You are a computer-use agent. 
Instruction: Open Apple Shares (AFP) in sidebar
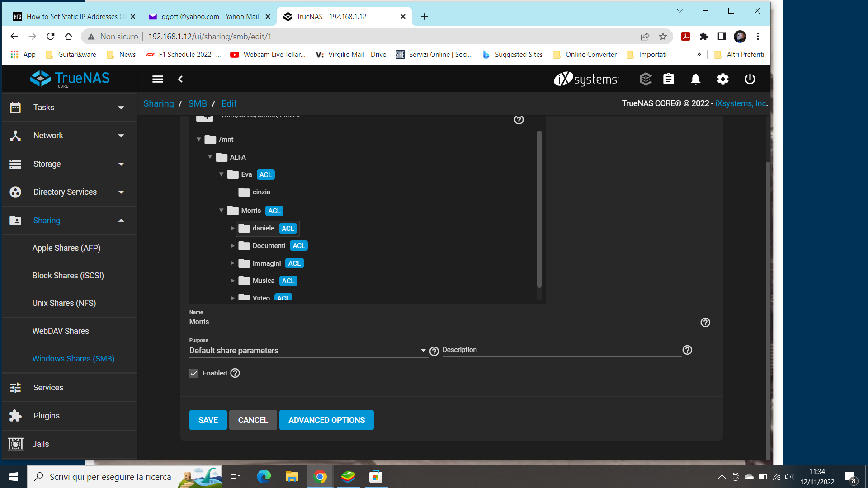coord(66,248)
